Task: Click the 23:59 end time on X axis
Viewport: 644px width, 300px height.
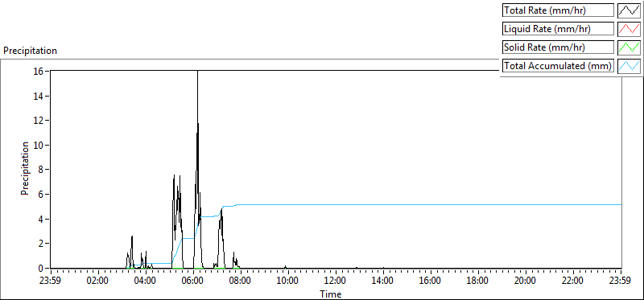Action: [x=621, y=282]
